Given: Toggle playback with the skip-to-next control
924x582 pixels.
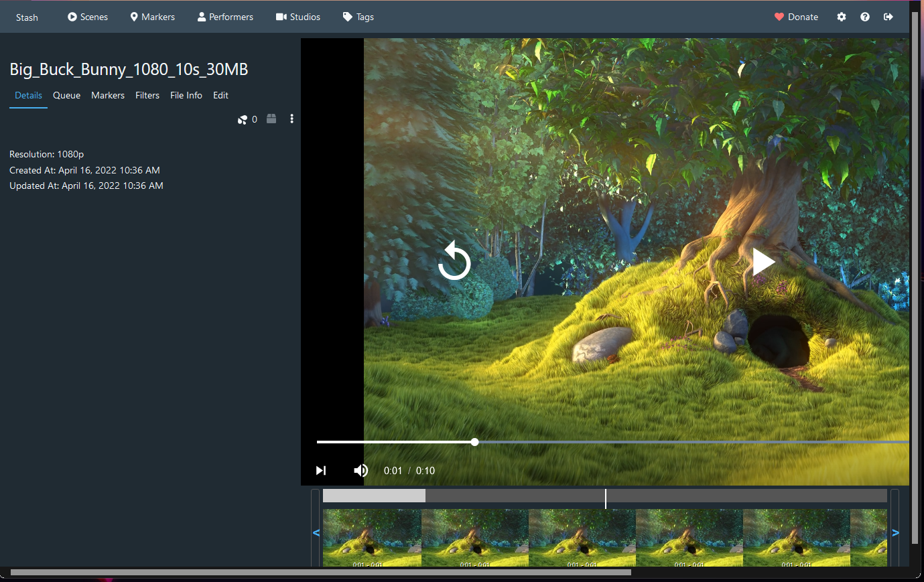Looking at the screenshot, I should pyautogui.click(x=321, y=470).
